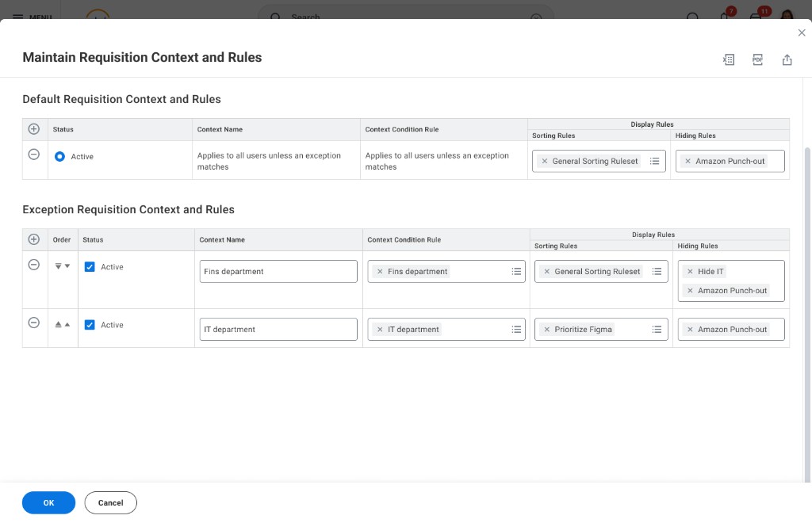Move IT department row to top
The width and height of the screenshot is (812, 523).
point(58,324)
